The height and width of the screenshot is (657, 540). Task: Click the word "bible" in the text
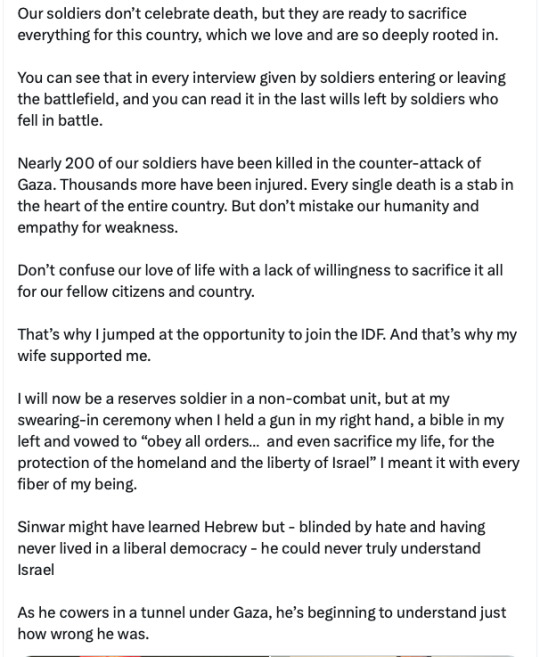click(x=445, y=420)
